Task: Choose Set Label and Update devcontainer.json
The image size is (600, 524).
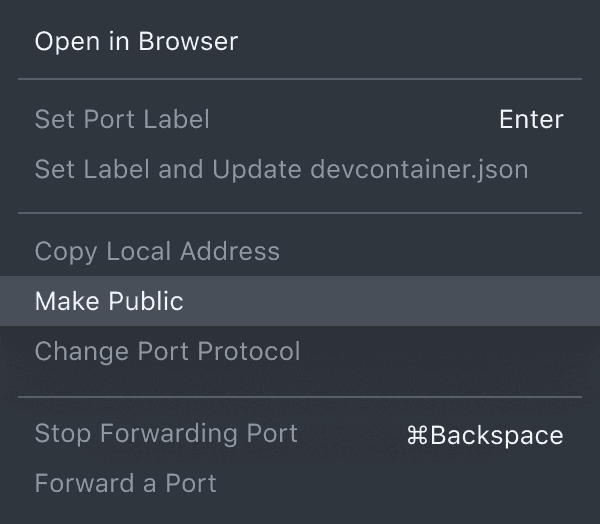Action: click(x=281, y=170)
